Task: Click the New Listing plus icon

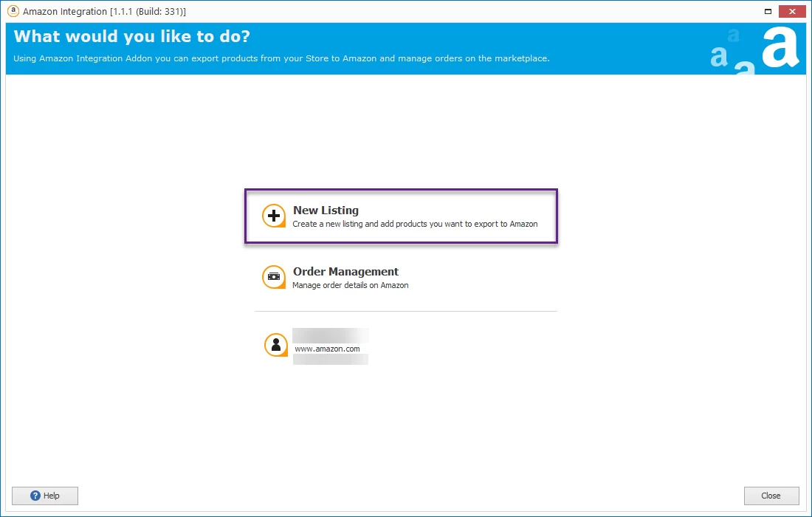Action: (x=273, y=216)
